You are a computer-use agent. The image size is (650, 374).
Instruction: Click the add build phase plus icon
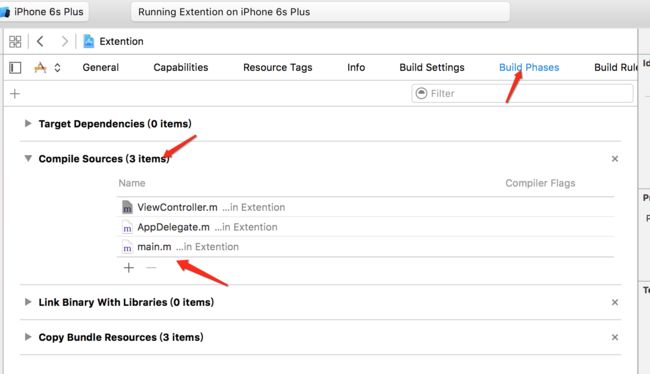(x=15, y=94)
